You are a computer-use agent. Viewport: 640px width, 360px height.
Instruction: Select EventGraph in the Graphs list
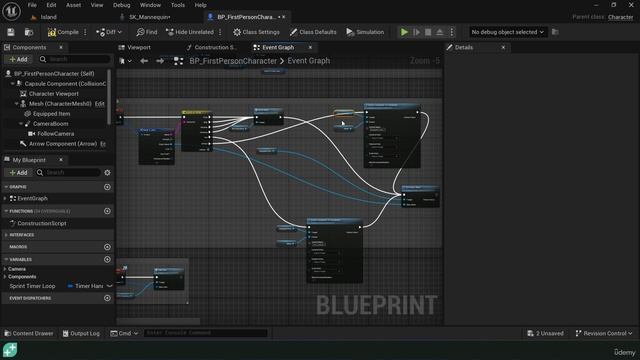tap(32, 198)
